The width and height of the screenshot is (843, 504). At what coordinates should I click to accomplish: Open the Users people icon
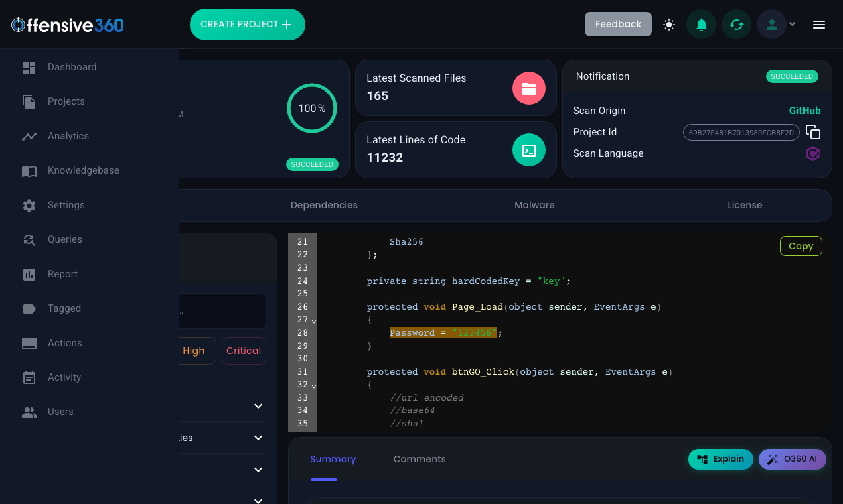click(29, 412)
